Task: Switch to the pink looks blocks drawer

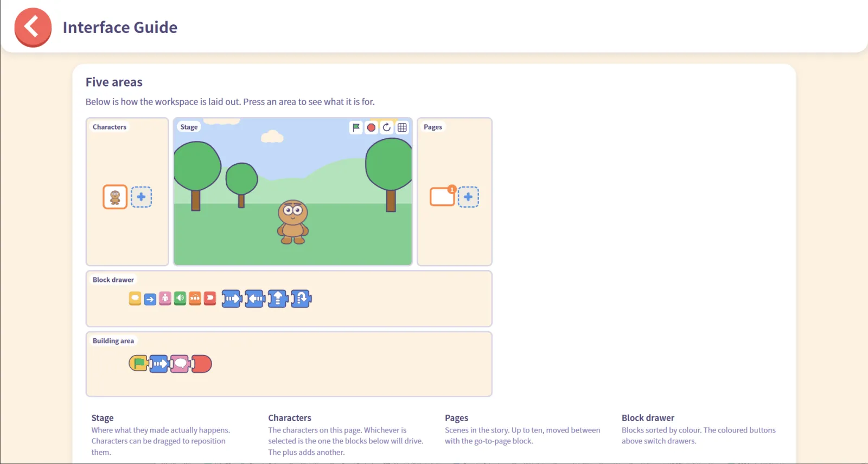Action: tap(165, 298)
